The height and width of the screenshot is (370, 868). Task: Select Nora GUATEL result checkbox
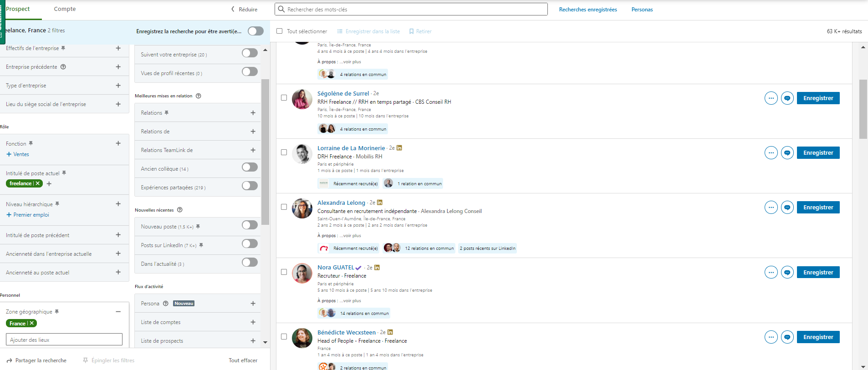pyautogui.click(x=284, y=272)
